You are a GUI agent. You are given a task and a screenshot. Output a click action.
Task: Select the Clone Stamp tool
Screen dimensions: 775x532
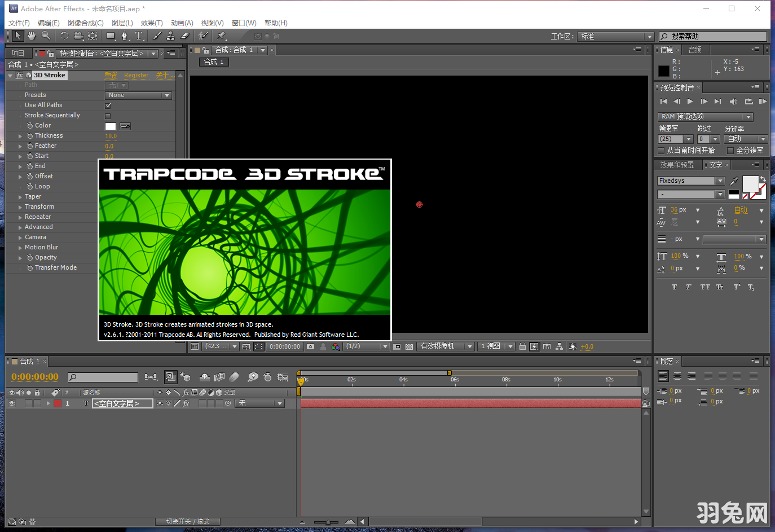(170, 36)
